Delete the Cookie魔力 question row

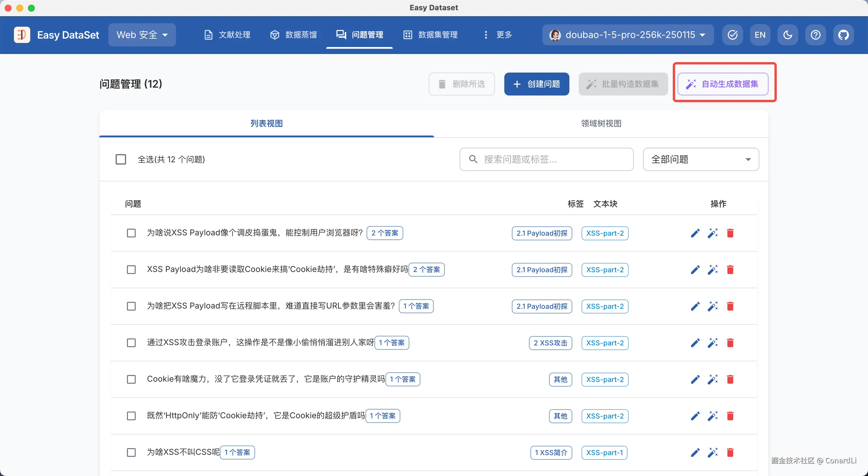point(730,379)
